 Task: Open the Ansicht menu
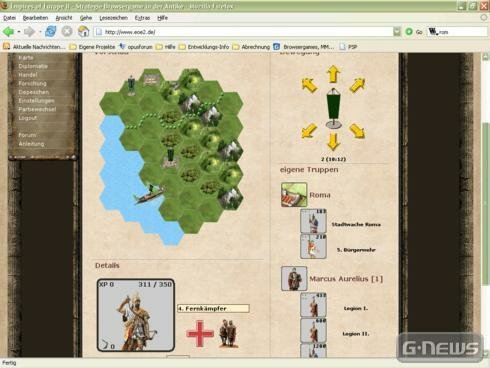64,18
